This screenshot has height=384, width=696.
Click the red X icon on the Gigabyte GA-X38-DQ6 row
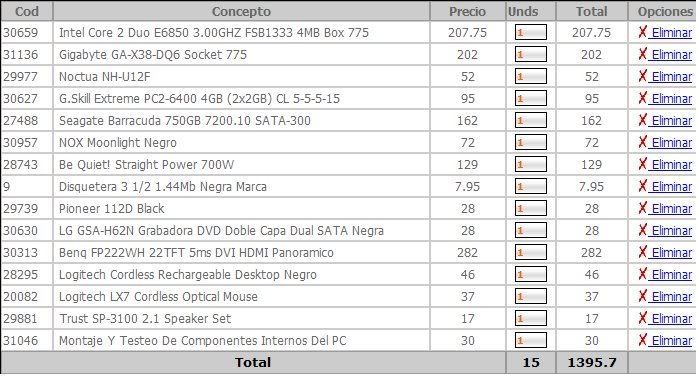[x=642, y=54]
